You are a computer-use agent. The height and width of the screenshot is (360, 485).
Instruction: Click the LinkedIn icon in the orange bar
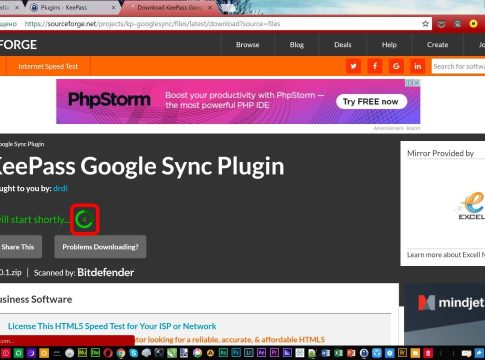click(x=417, y=66)
